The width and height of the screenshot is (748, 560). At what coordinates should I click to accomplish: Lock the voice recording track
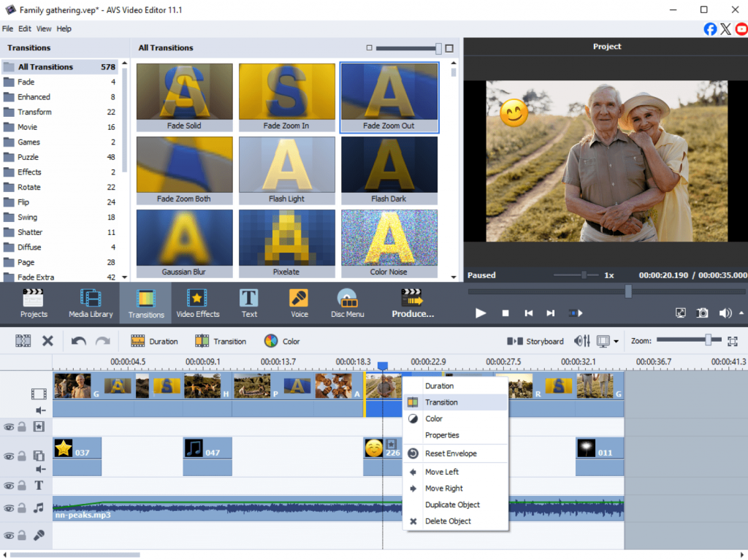(22, 535)
